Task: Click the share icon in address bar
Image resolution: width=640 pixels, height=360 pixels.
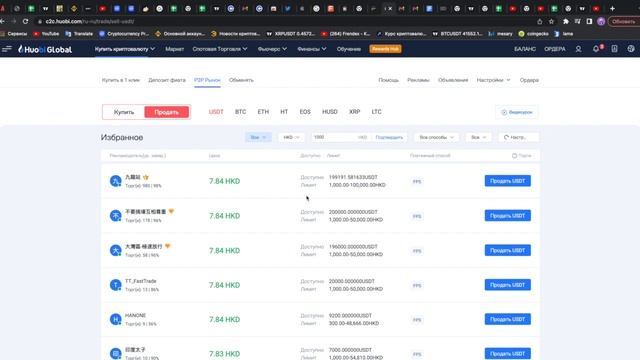Action: (540, 21)
